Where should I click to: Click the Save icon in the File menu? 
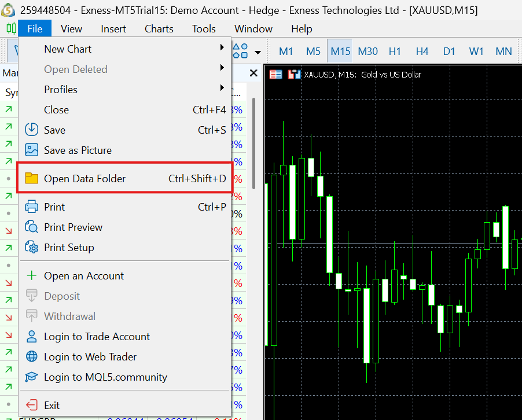pos(32,130)
